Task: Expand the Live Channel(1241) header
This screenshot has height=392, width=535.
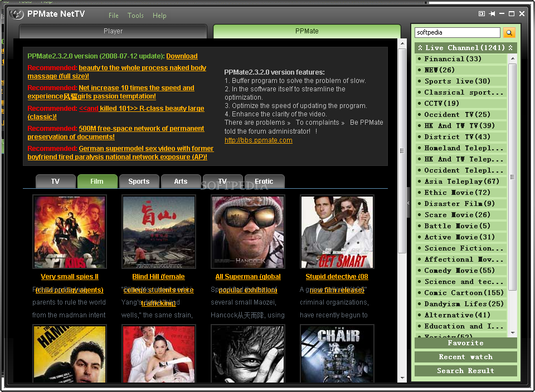Action: click(x=466, y=48)
